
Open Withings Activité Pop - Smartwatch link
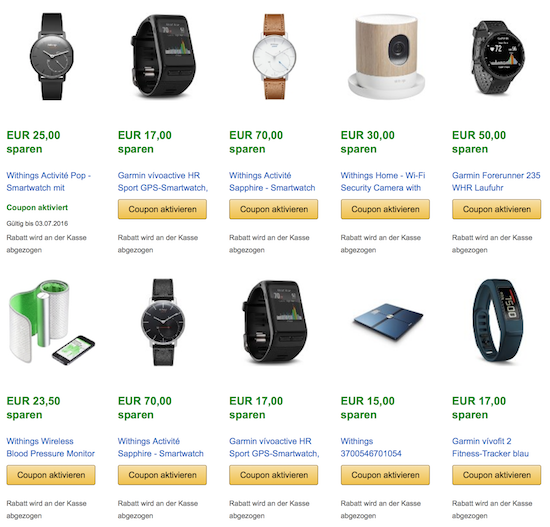[x=49, y=181]
